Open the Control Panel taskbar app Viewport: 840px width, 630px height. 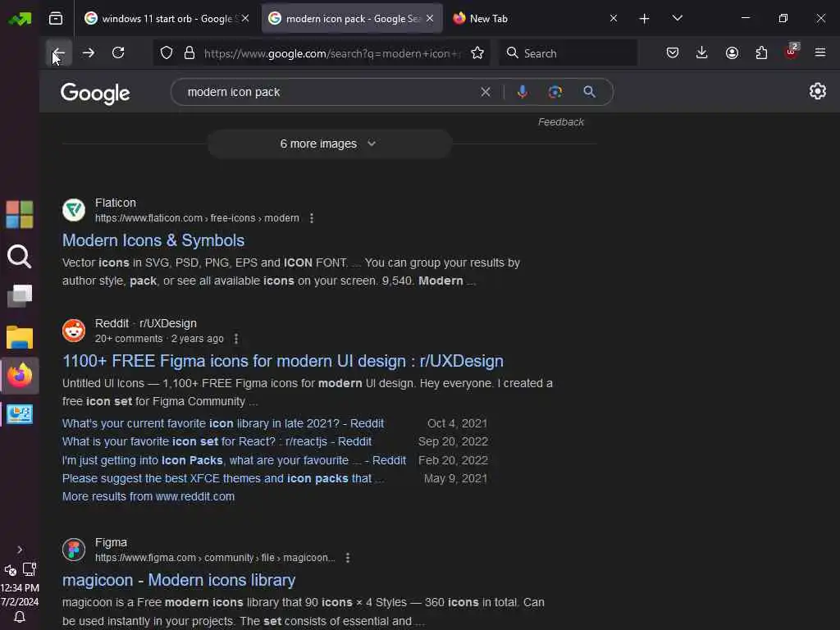20,414
